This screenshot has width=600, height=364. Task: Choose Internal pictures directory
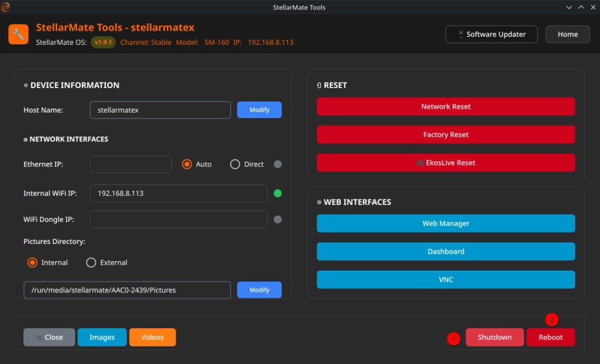[48, 263]
